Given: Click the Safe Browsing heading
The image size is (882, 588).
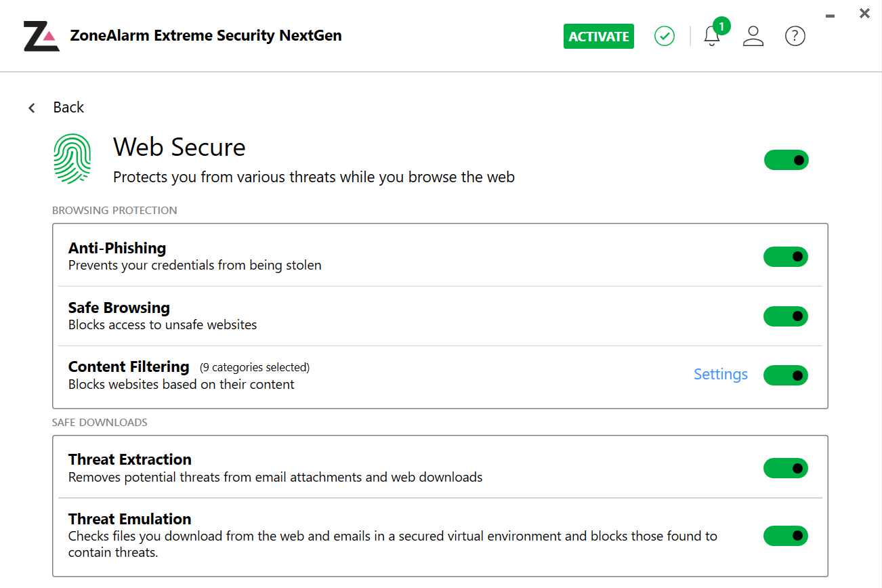Looking at the screenshot, I should (119, 308).
